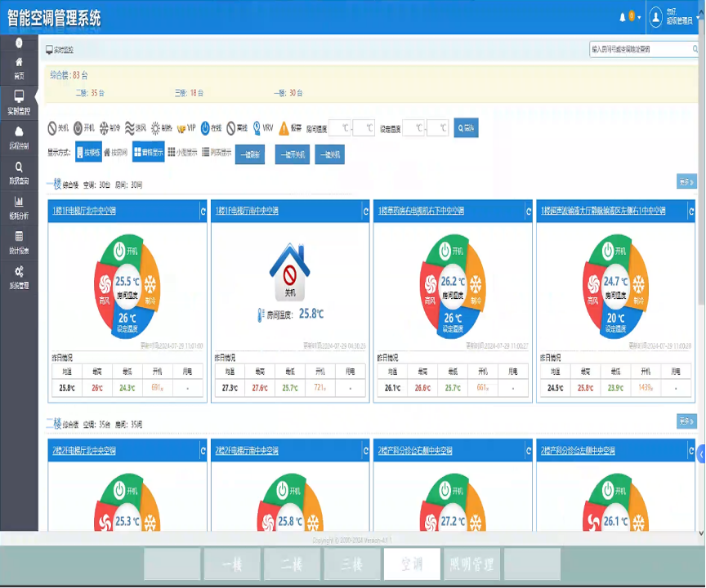Click the notification bell icon in header

coord(623,16)
